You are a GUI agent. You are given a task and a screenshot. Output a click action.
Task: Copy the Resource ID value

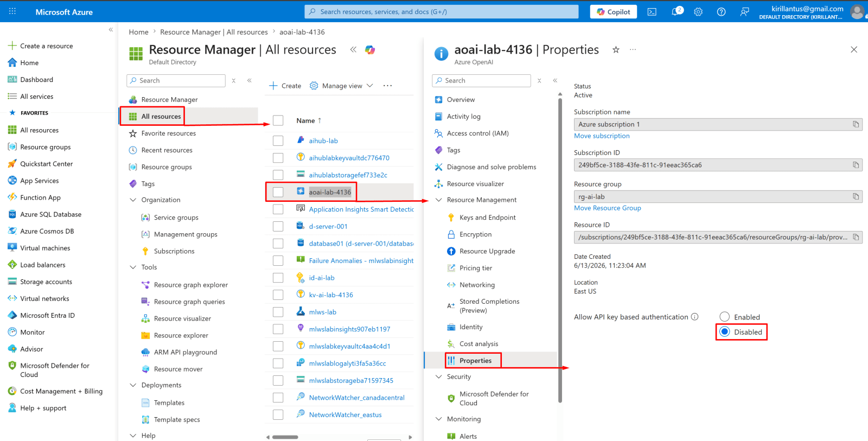(856, 237)
